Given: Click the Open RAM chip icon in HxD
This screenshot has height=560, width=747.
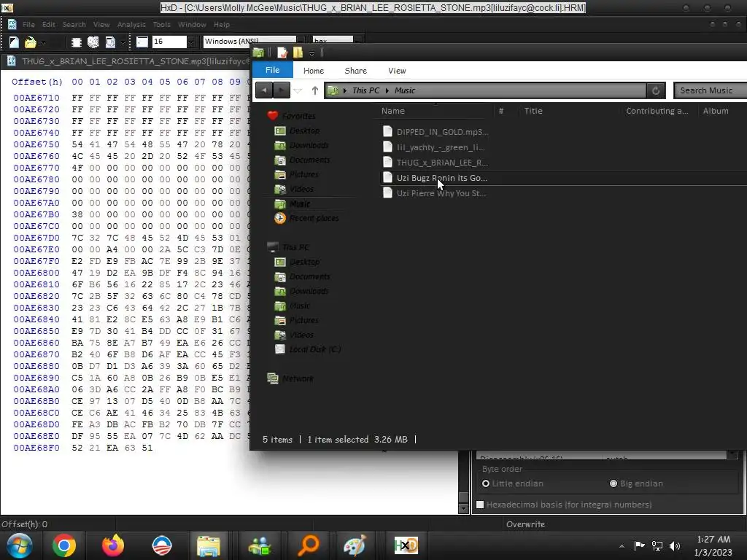Looking at the screenshot, I should pyautogui.click(x=76, y=42).
